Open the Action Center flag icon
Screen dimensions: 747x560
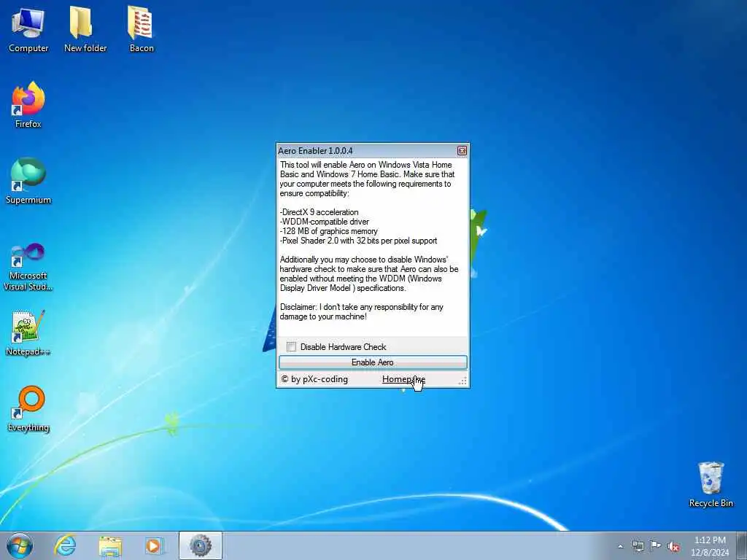tap(656, 545)
